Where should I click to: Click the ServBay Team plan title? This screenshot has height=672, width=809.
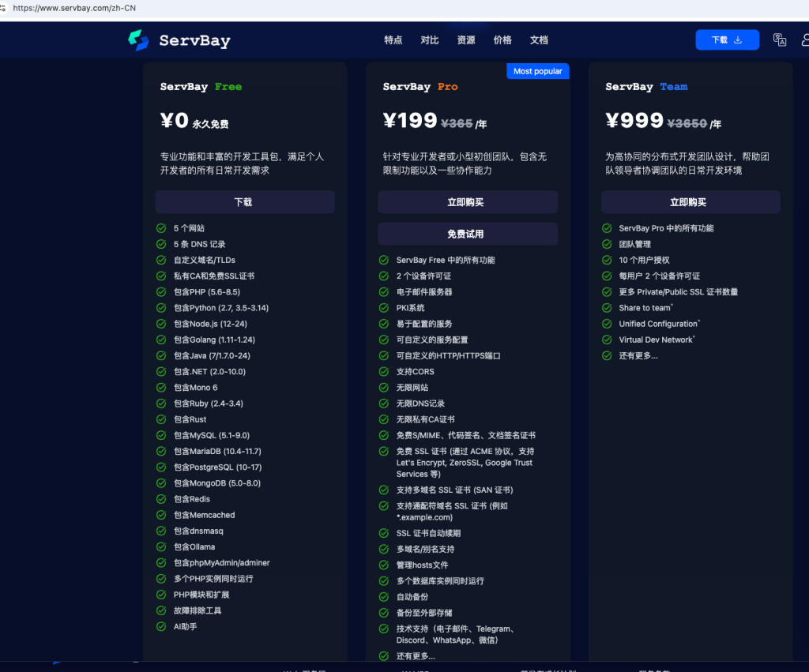click(x=646, y=87)
